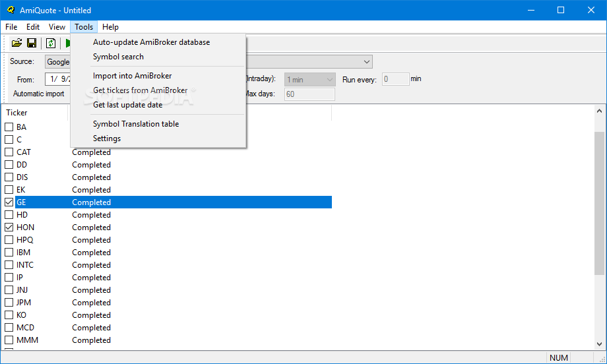Open the File menu
Image resolution: width=607 pixels, height=364 pixels.
(x=11, y=26)
